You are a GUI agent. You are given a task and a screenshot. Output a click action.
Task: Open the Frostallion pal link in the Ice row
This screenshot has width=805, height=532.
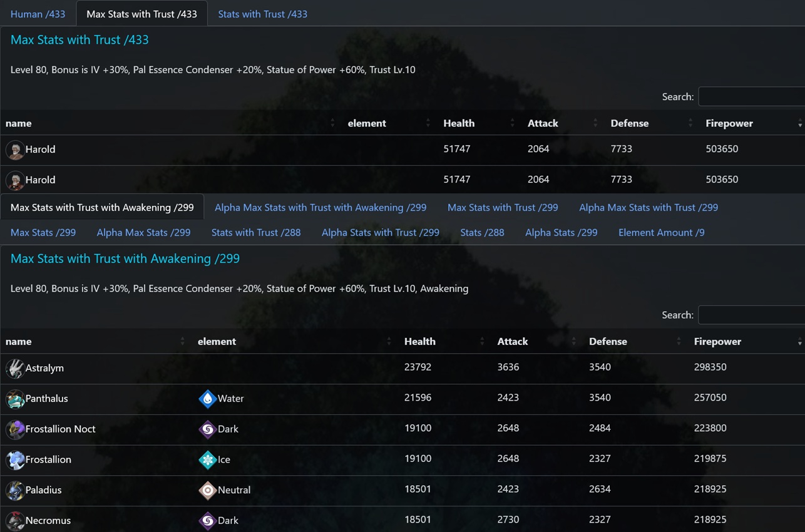(x=48, y=460)
